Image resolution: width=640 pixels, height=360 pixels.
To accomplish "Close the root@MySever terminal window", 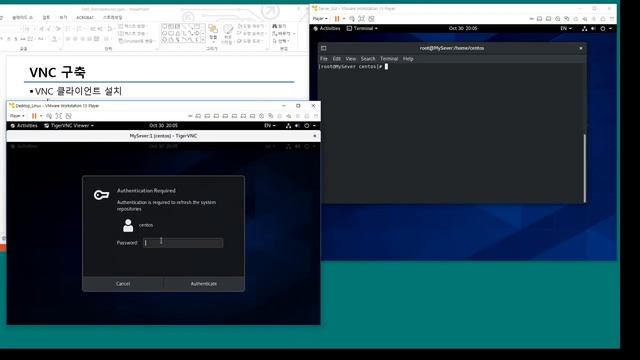I will pyautogui.click(x=581, y=48).
